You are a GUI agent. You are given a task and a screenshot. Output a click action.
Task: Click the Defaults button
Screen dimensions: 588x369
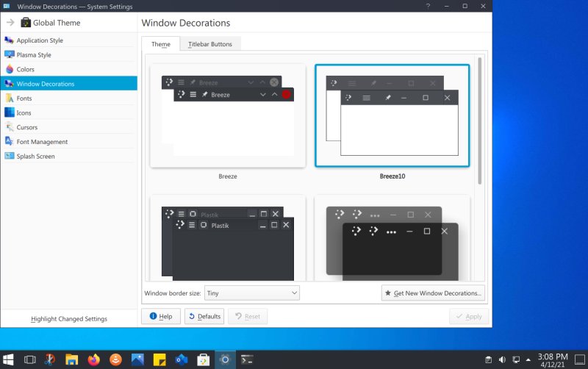click(204, 316)
